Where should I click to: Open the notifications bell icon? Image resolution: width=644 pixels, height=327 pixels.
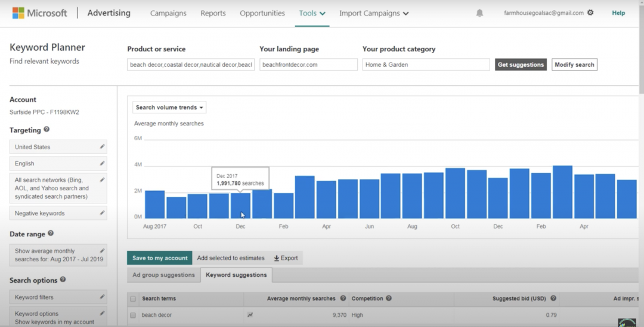coord(479,13)
